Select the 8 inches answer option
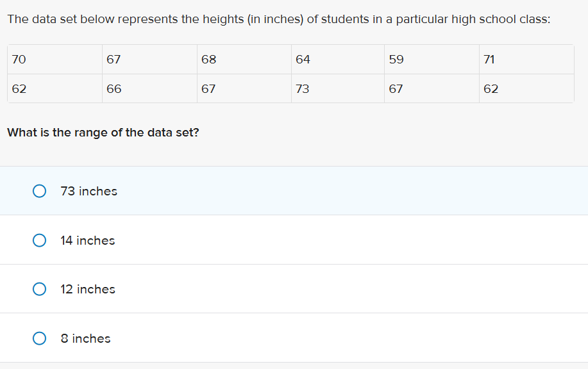The width and height of the screenshot is (588, 369). (x=39, y=338)
